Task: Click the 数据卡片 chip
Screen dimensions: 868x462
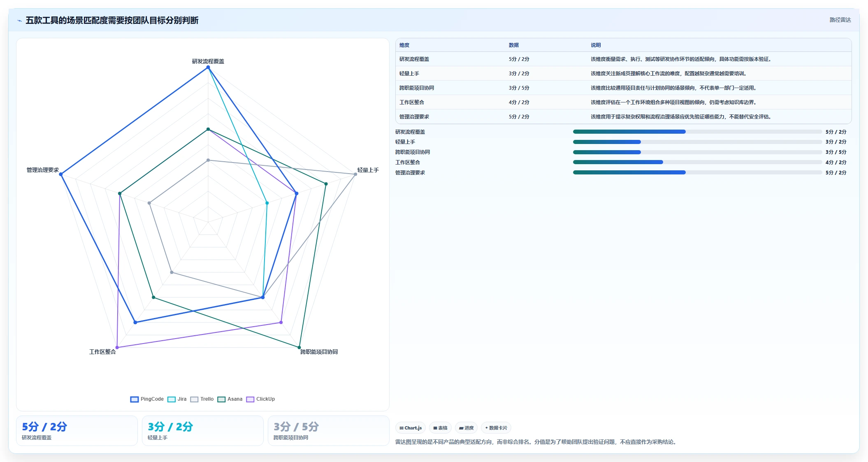Action: coord(496,428)
